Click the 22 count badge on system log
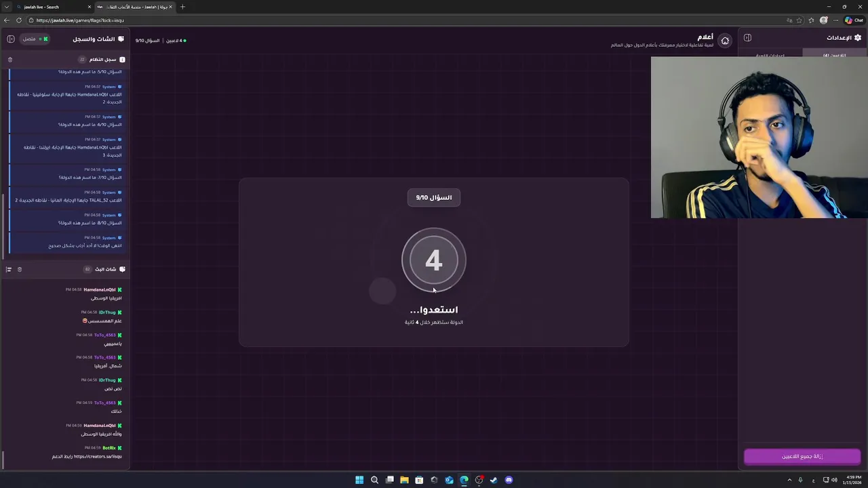Image resolution: width=868 pixels, height=488 pixels. pyautogui.click(x=82, y=60)
